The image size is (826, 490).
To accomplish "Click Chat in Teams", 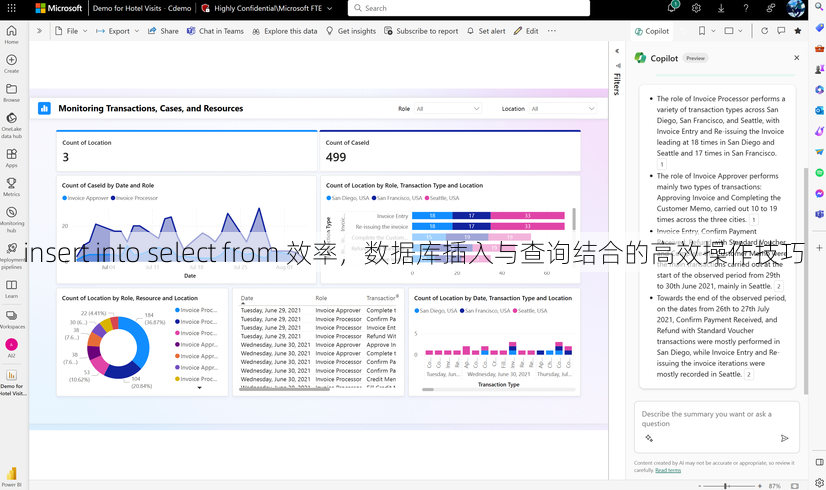I will 215,31.
